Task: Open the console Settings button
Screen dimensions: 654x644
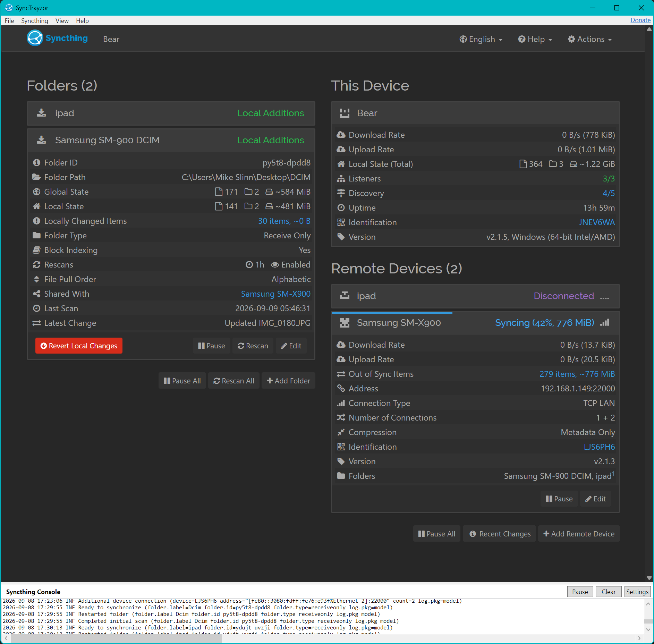Action: coord(637,592)
